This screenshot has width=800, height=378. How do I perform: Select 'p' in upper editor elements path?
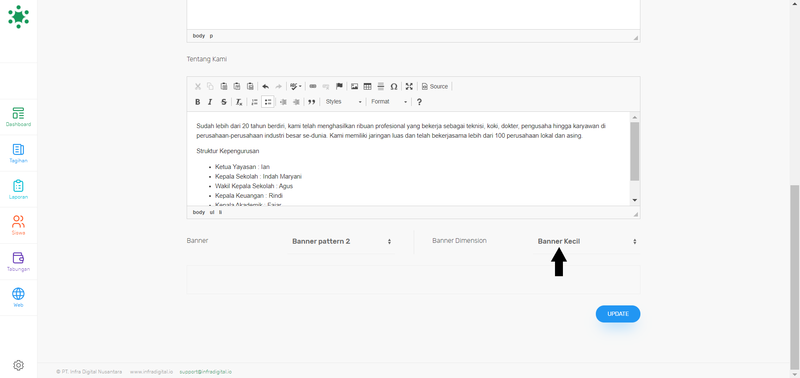point(211,36)
